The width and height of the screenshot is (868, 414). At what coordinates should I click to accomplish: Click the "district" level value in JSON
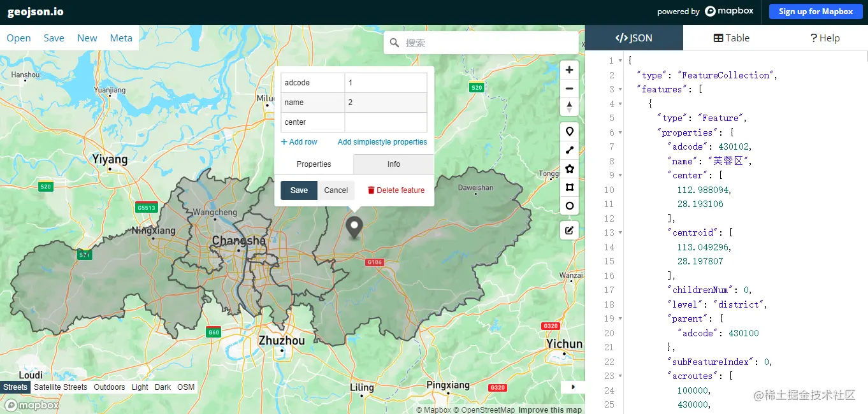click(737, 304)
